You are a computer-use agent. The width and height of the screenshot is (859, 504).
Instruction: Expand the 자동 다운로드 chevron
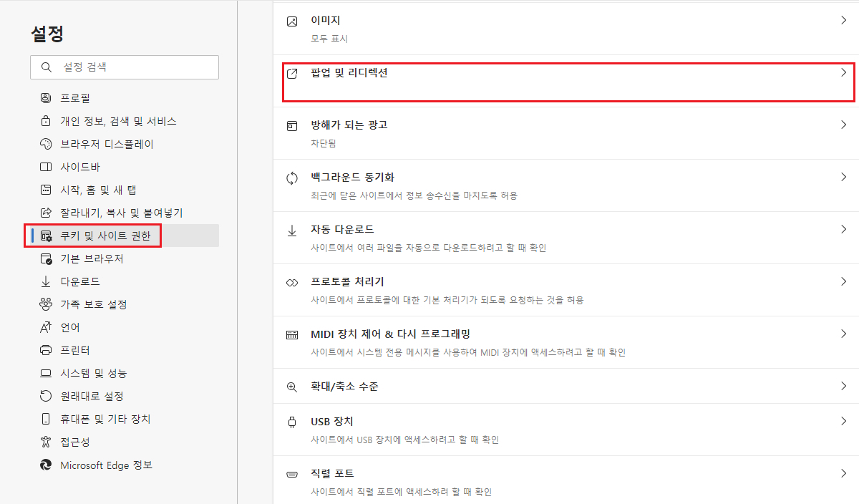click(843, 229)
